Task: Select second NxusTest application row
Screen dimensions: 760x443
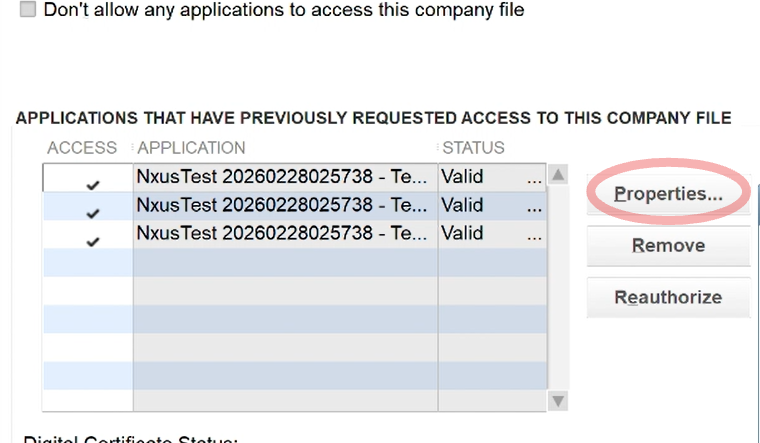Action: click(x=284, y=205)
